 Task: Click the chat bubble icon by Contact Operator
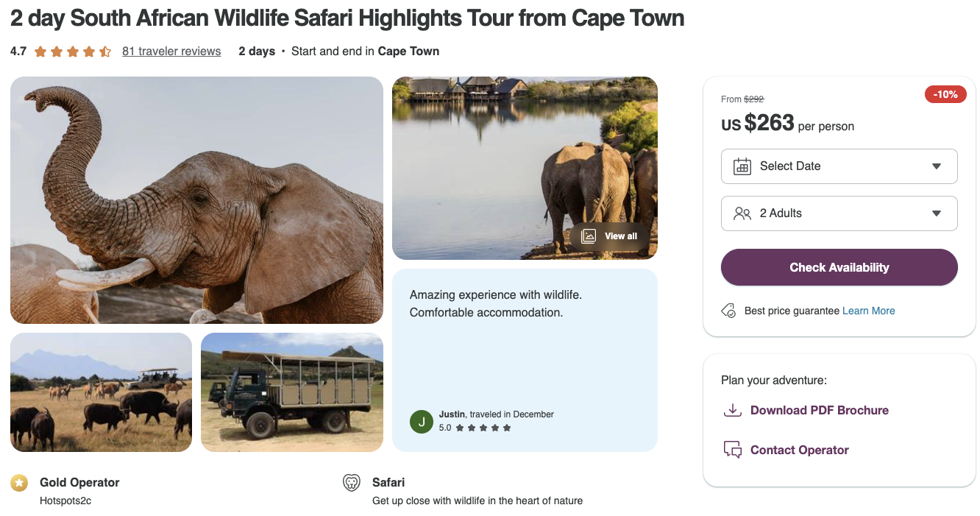click(x=732, y=449)
